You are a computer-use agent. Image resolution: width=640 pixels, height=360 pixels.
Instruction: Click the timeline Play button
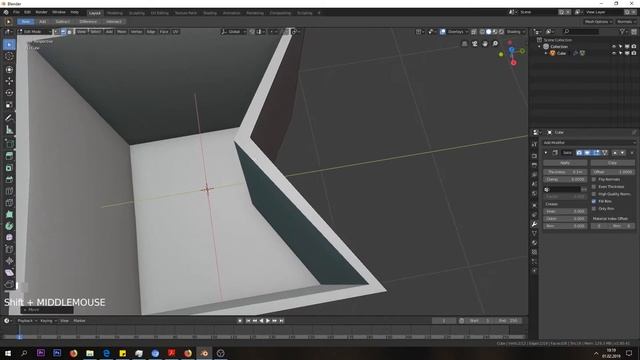(x=268, y=321)
